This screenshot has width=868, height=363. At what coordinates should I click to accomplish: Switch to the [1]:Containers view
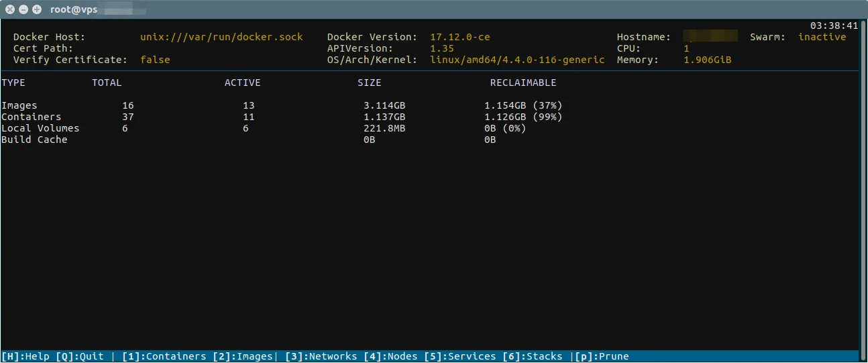(x=164, y=356)
